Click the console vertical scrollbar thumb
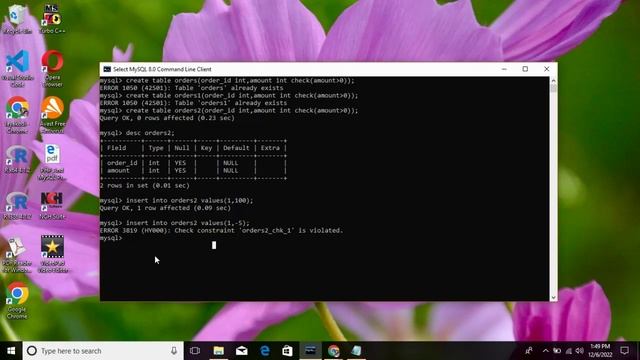The image size is (640, 360). 553,88
